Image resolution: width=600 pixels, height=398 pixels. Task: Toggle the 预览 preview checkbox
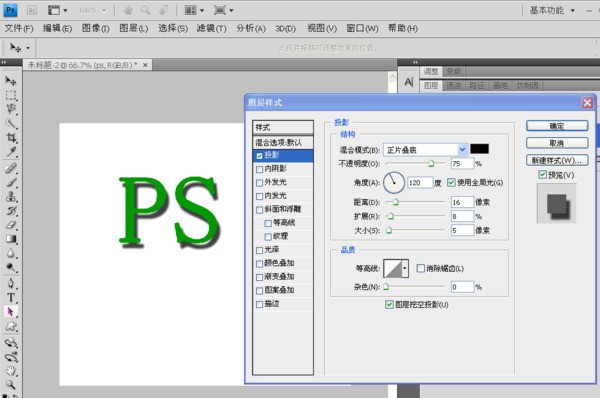click(542, 175)
